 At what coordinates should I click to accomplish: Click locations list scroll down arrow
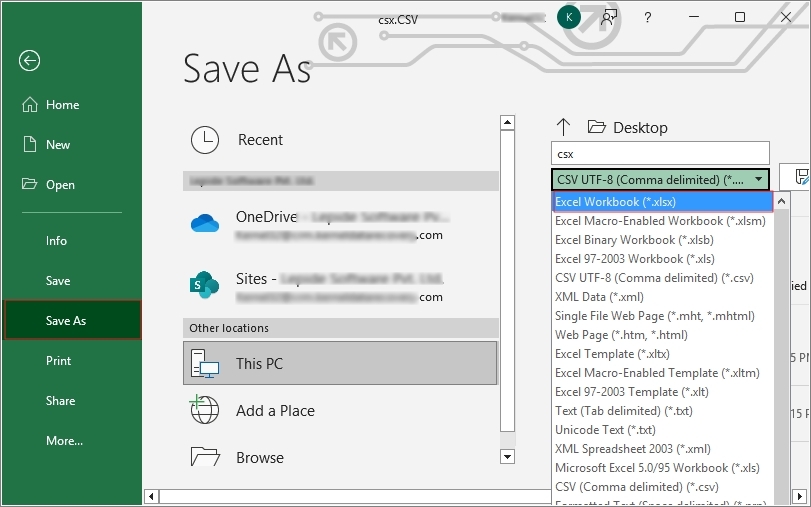tap(507, 457)
